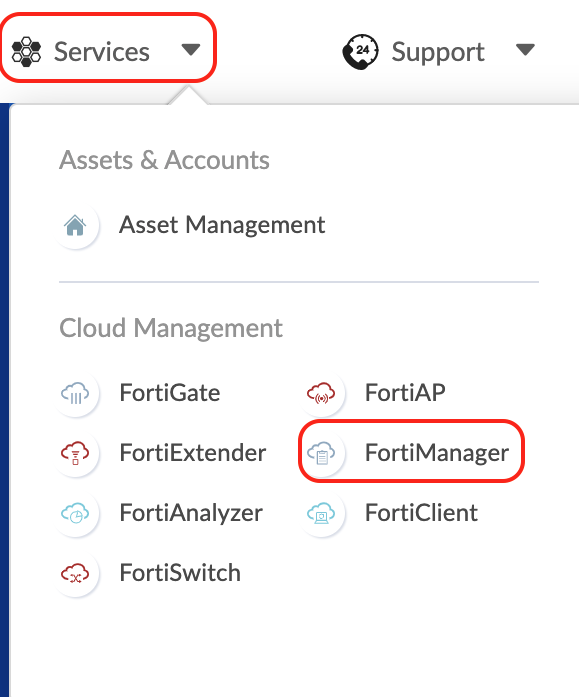Open Asset Management link
This screenshot has height=697, width=579.
tap(222, 225)
